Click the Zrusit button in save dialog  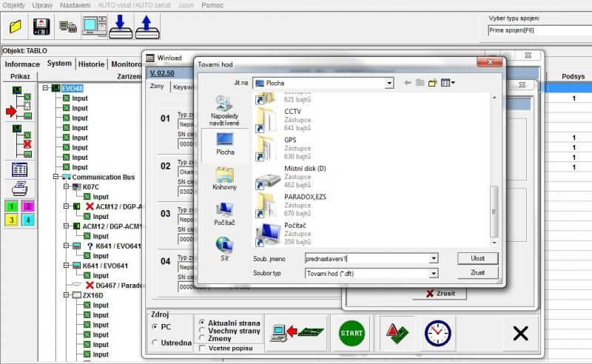click(477, 273)
